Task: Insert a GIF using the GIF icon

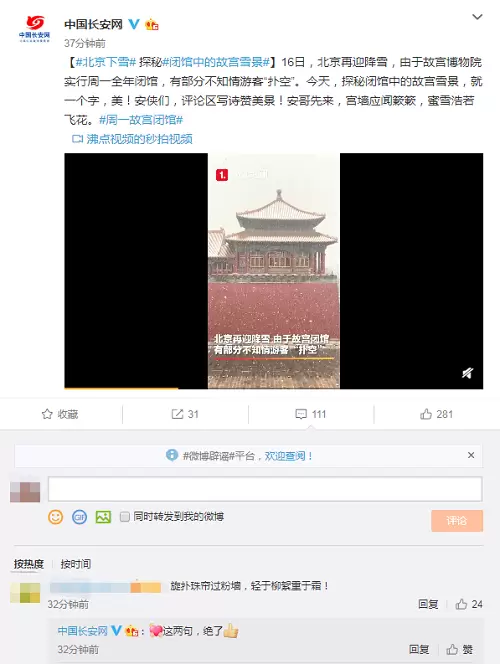Action: tap(79, 517)
